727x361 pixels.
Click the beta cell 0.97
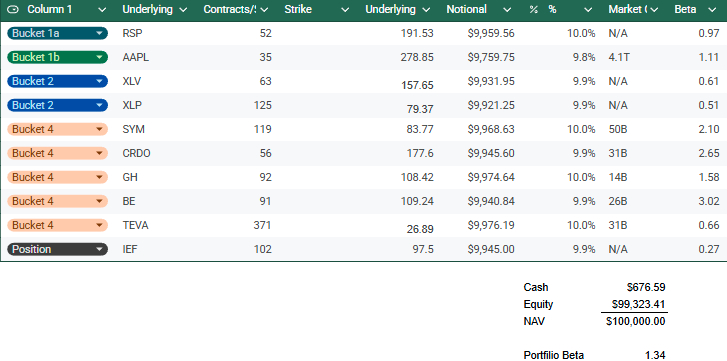coord(709,33)
